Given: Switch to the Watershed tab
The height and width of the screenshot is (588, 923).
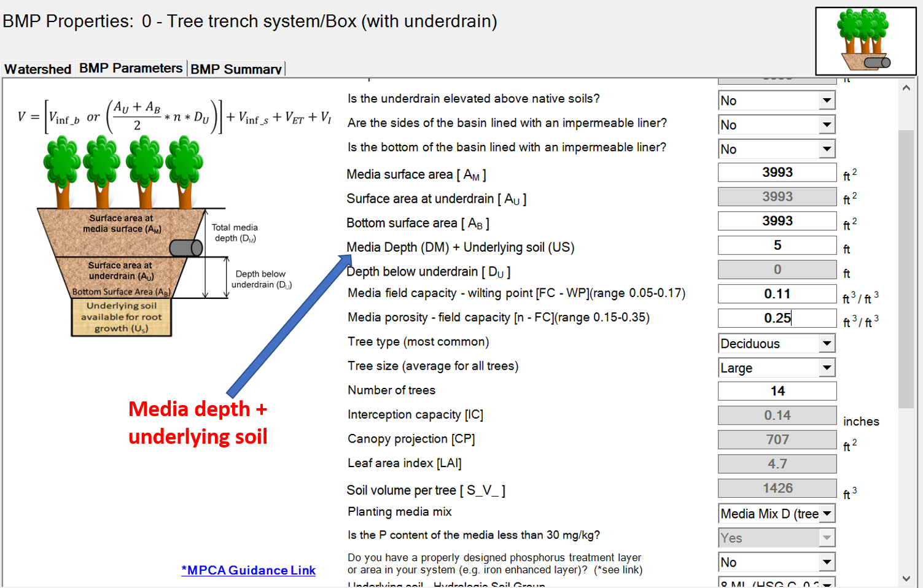Looking at the screenshot, I should coord(37,69).
